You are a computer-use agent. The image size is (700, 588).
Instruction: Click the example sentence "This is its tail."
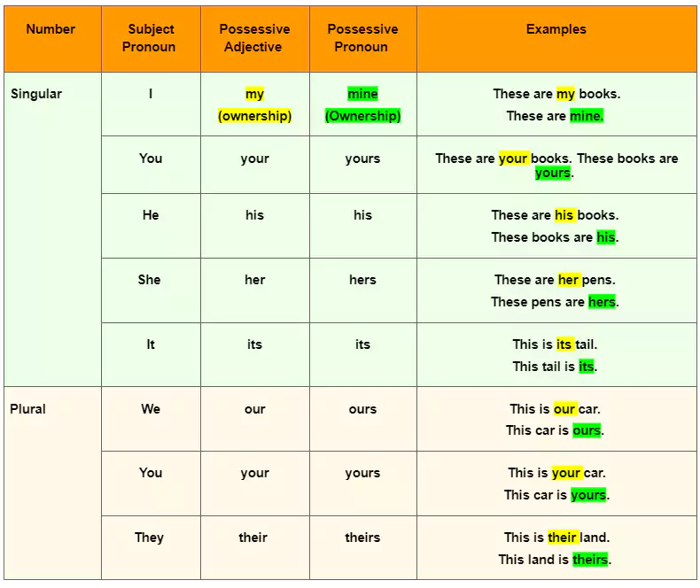click(x=555, y=344)
